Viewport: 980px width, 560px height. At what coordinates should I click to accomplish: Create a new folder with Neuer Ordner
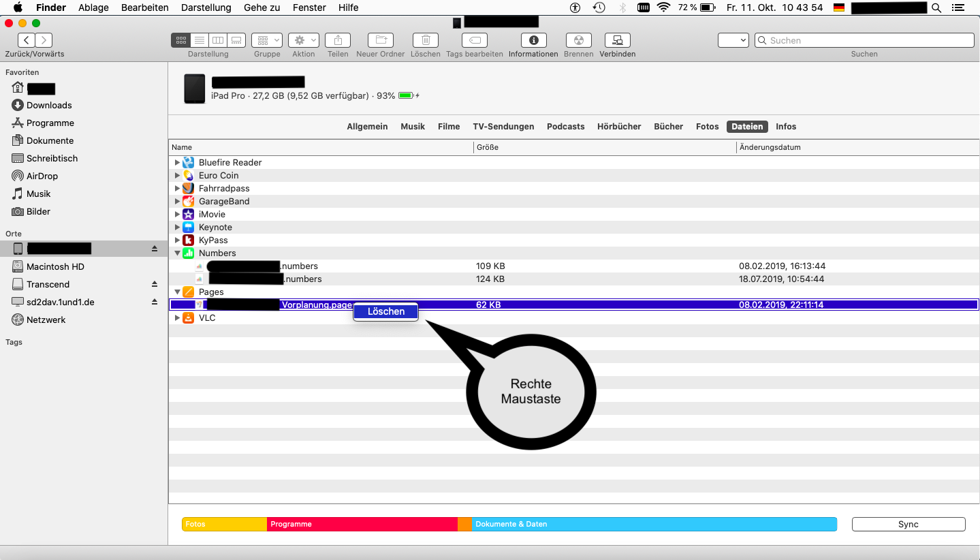click(381, 40)
